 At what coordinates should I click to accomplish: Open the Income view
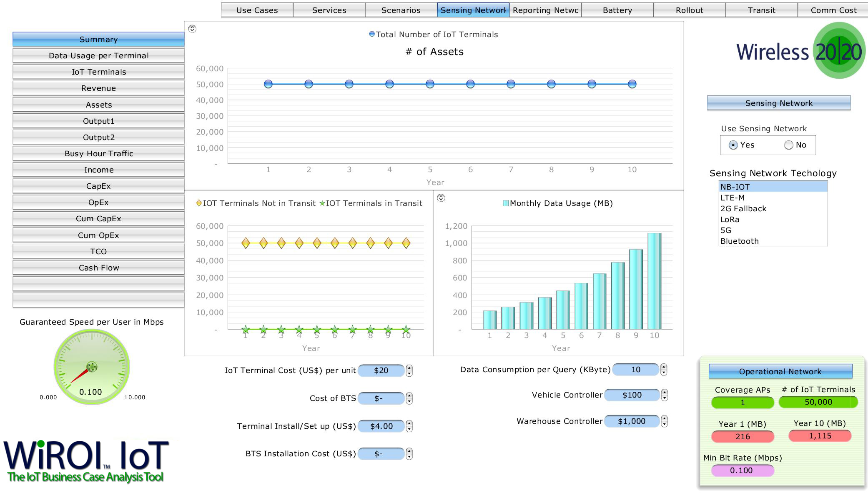click(x=98, y=170)
